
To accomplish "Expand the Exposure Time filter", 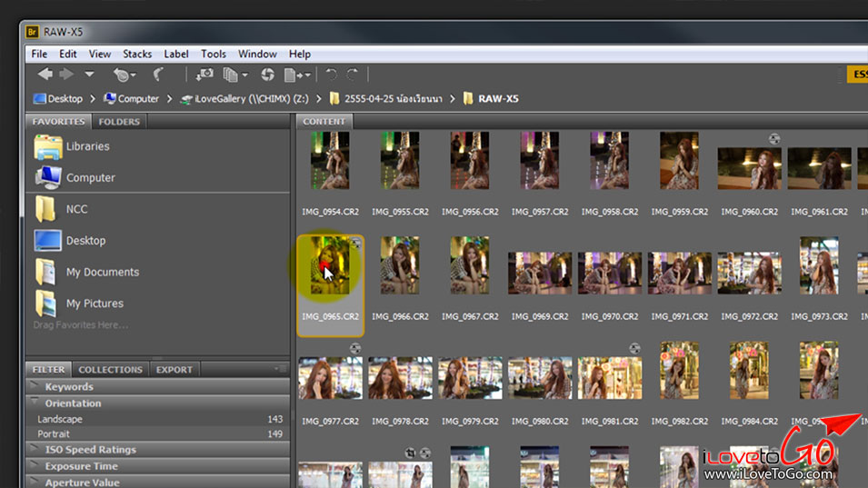I will click(x=35, y=465).
